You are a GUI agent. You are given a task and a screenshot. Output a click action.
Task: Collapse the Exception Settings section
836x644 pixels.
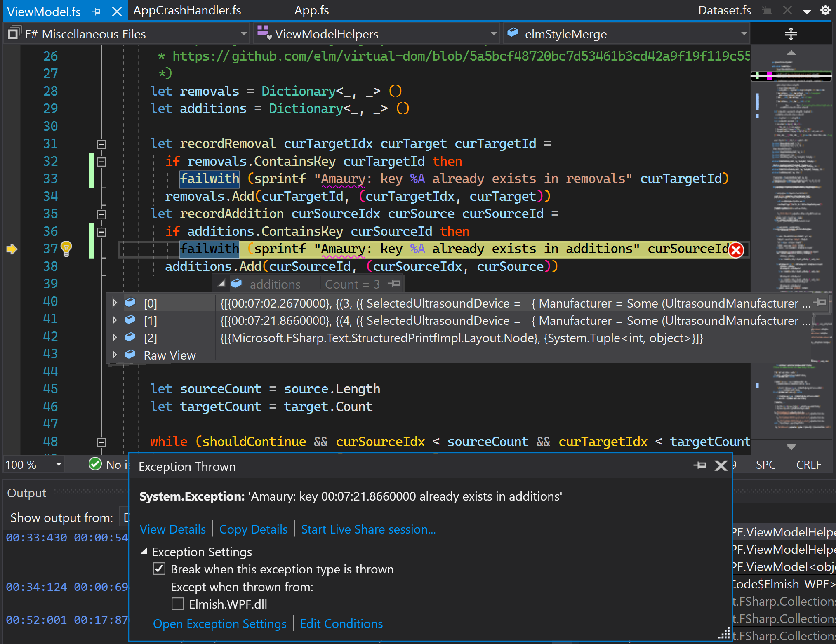(x=144, y=552)
